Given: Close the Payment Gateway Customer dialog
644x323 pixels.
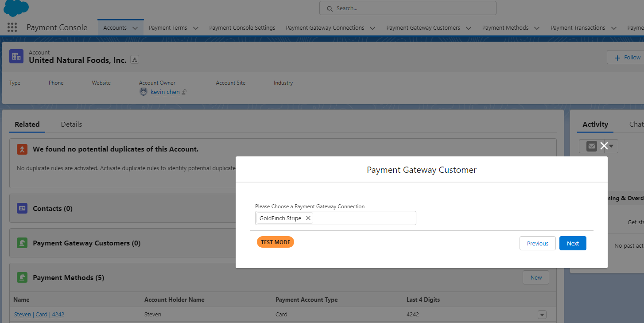Looking at the screenshot, I should tap(604, 146).
